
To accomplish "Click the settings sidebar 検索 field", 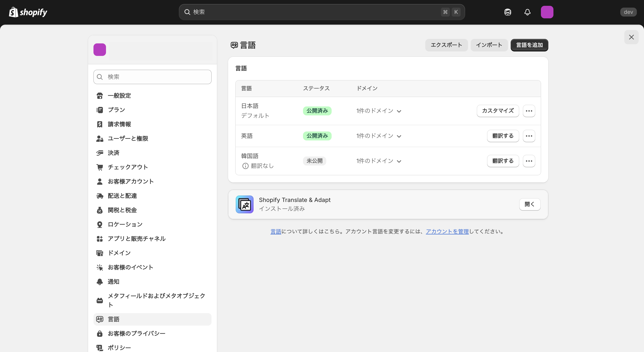I will (x=152, y=77).
